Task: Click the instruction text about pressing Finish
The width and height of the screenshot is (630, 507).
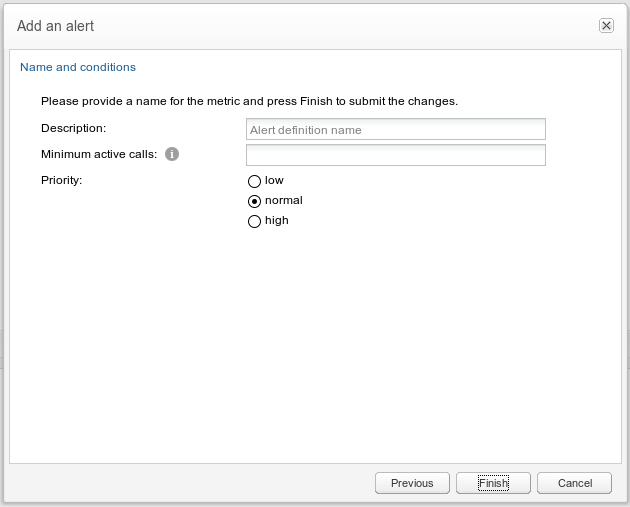Action: 249,101
